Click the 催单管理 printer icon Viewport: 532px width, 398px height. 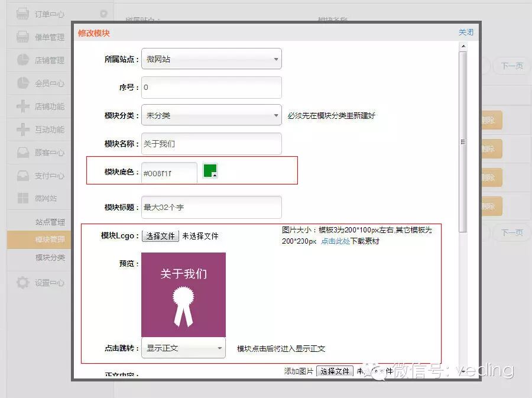pos(22,37)
